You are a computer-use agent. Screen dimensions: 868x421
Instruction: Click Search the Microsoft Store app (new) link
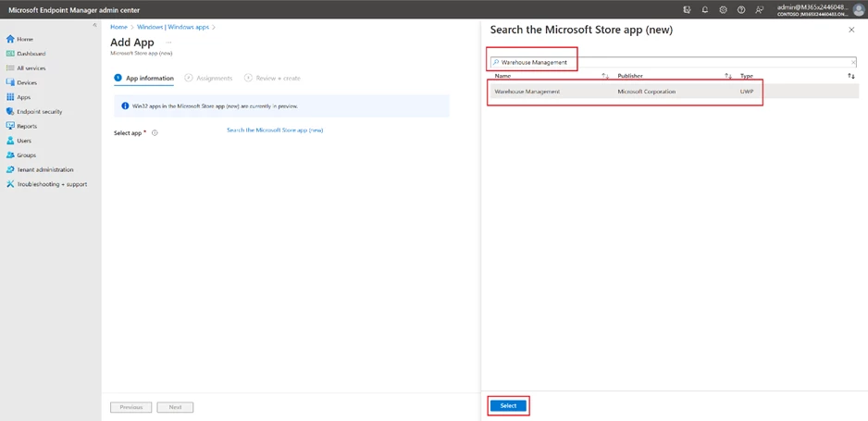click(275, 130)
